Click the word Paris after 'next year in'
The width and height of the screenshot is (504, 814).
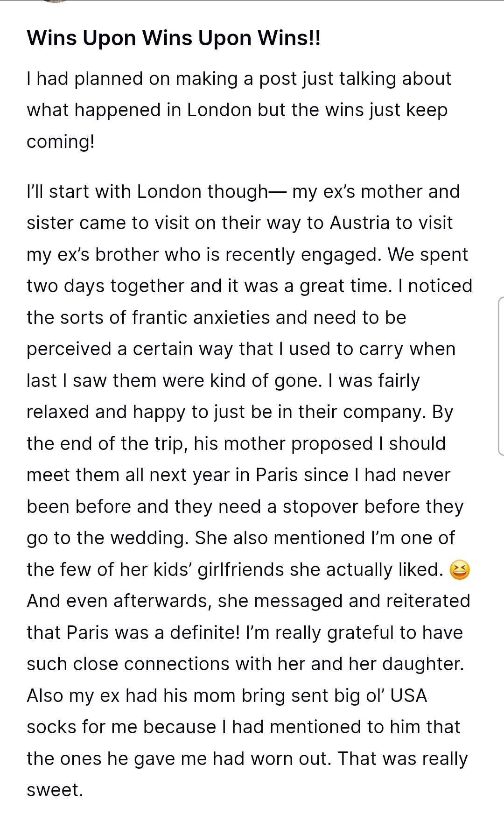(x=277, y=475)
